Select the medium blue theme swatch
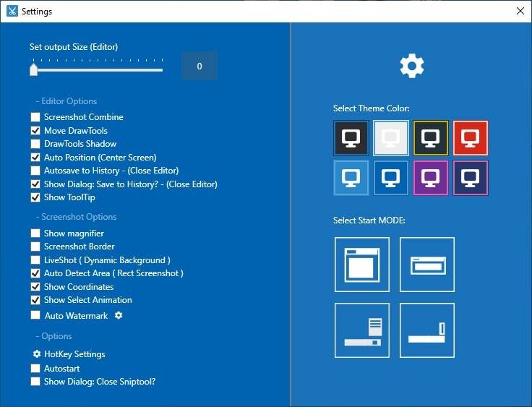Image resolution: width=532 pixels, height=407 pixels. coord(391,178)
